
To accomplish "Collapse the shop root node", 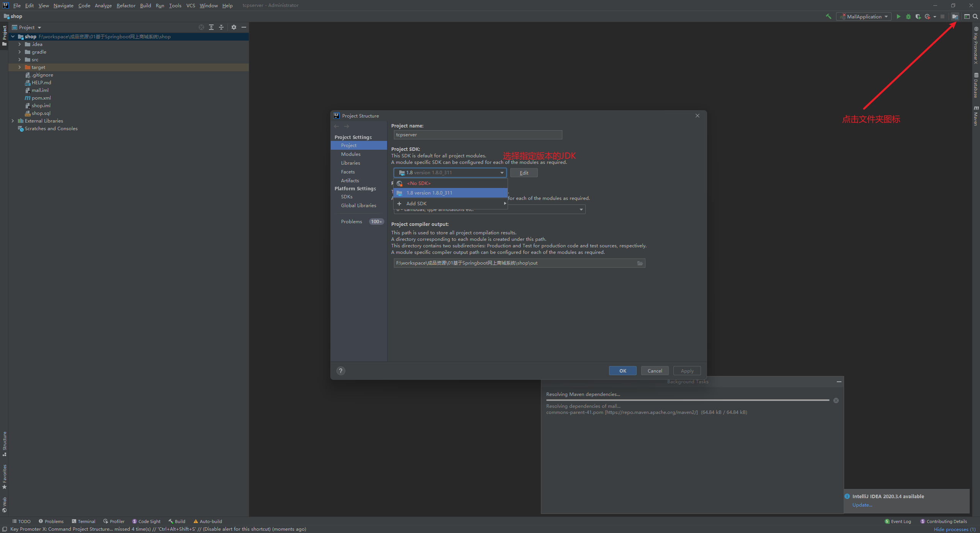I will [x=13, y=37].
